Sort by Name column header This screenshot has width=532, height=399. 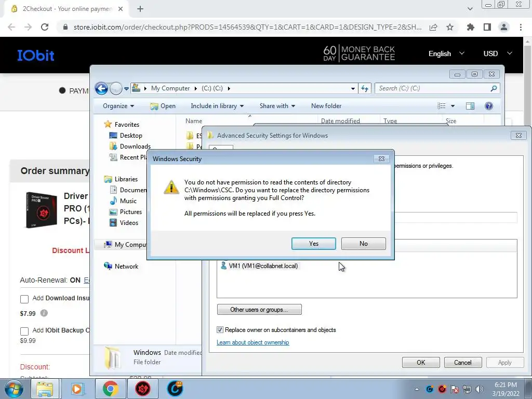click(x=194, y=121)
